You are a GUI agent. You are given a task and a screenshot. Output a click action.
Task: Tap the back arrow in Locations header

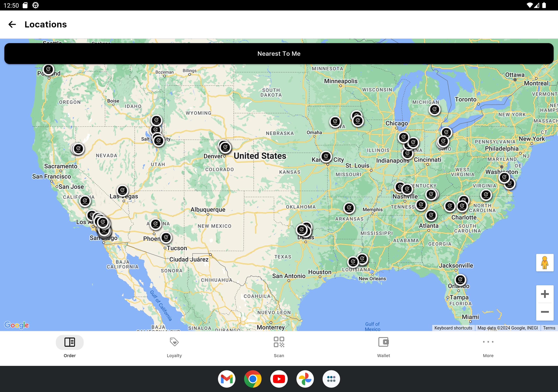point(12,24)
